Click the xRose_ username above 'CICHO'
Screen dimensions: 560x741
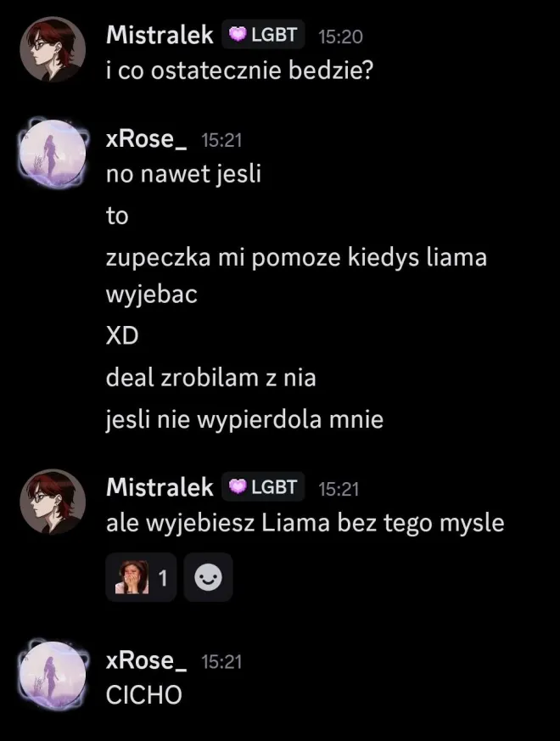click(x=146, y=660)
